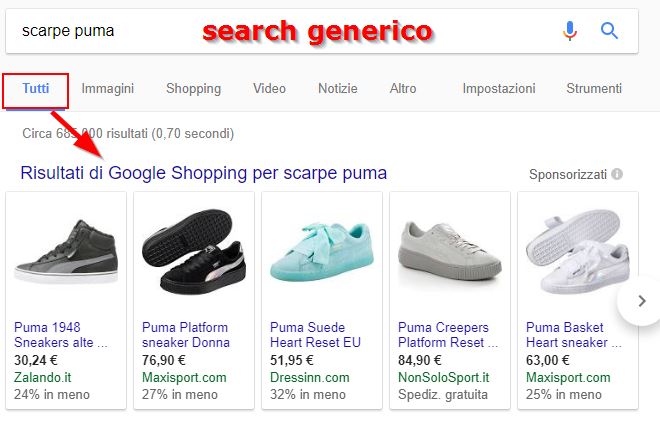
Task: Switch to the Immagini tab
Action: [108, 89]
